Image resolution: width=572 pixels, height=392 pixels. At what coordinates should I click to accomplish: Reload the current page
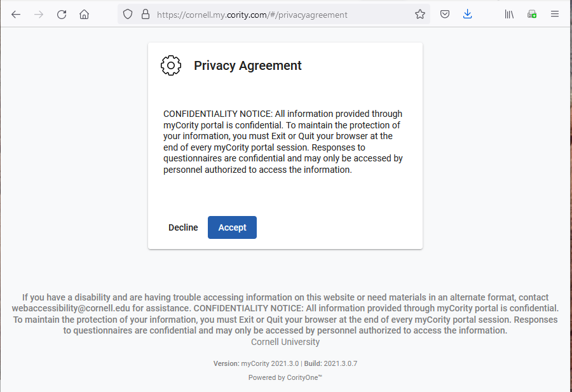click(62, 15)
